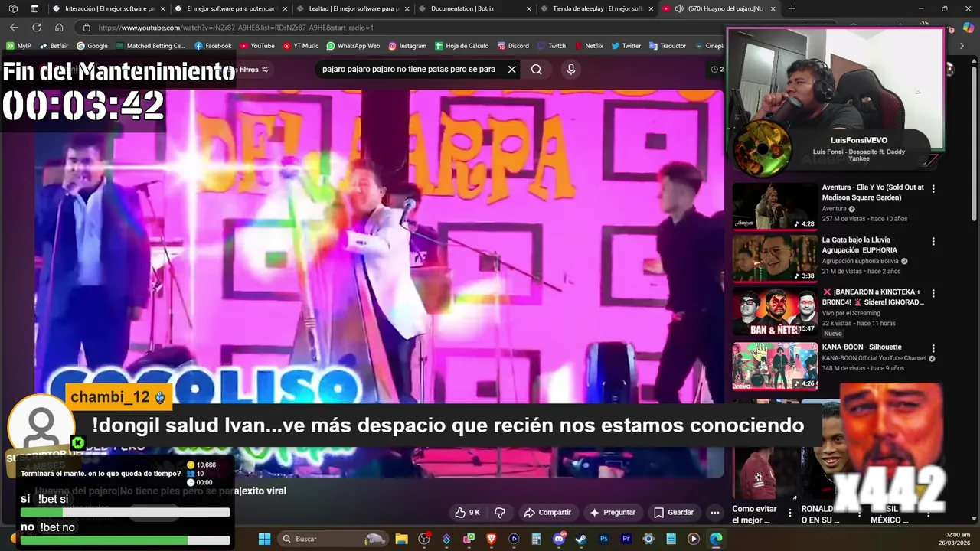
Task: Open KANA-BOON Silhouette video thumbnail
Action: click(x=775, y=366)
